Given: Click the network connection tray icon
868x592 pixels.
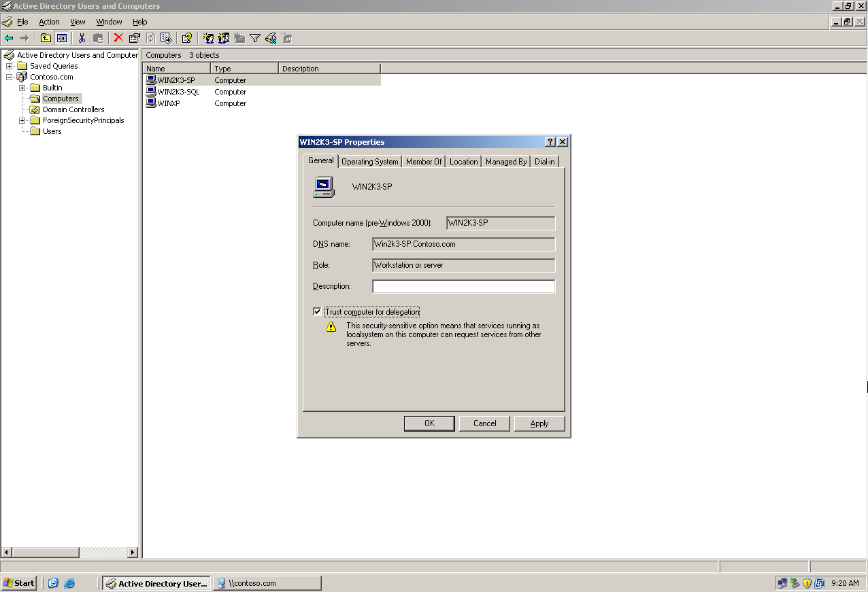Looking at the screenshot, I should [x=782, y=583].
